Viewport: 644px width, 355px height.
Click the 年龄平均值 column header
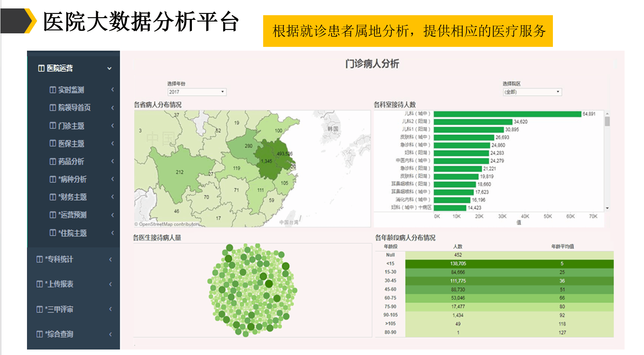[x=563, y=247]
